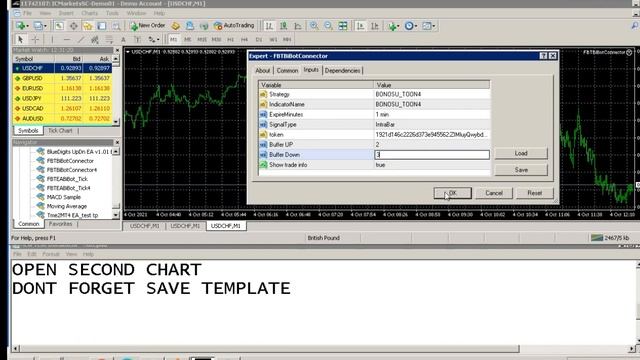Toggle chart shift
The width and height of the screenshot is (640, 360).
[x=375, y=26]
